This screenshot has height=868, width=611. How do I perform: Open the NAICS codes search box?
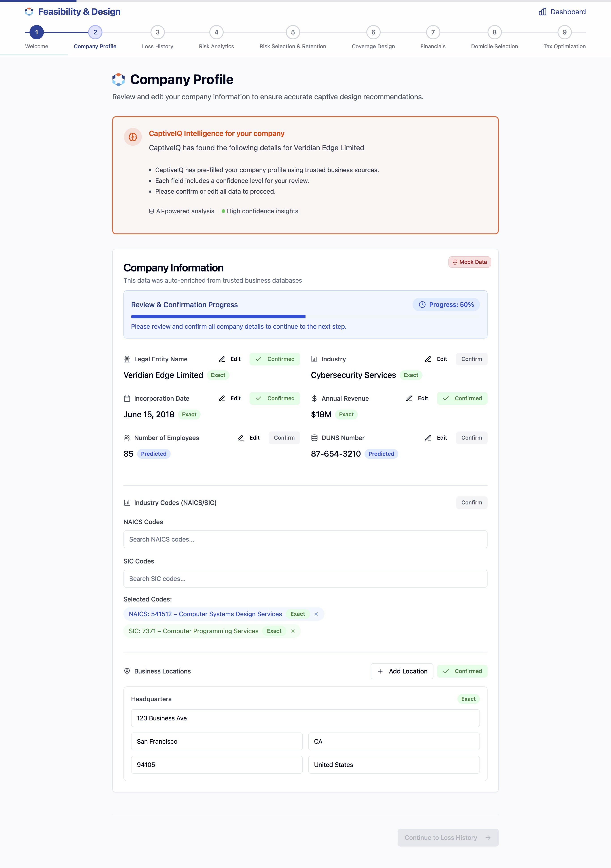[x=305, y=539]
